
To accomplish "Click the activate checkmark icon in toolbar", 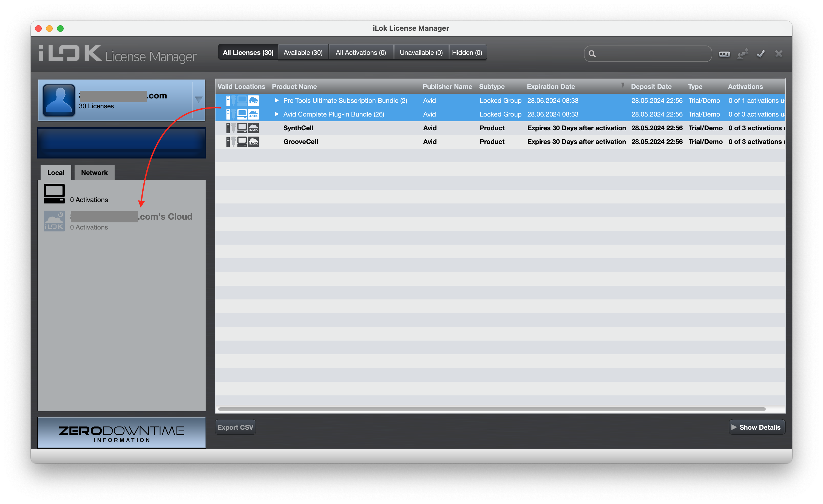I will (760, 54).
